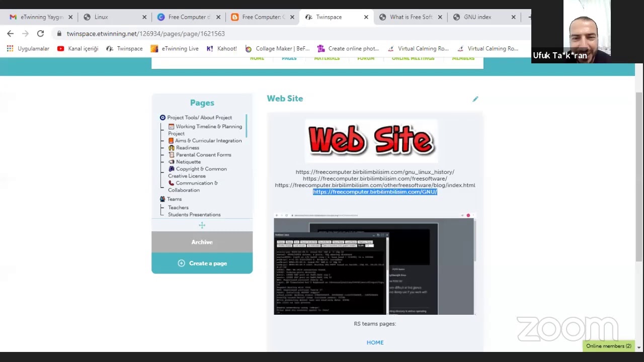Screen dimensions: 644x362
Task: Click the Pages list scrollbar
Action: click(247, 126)
